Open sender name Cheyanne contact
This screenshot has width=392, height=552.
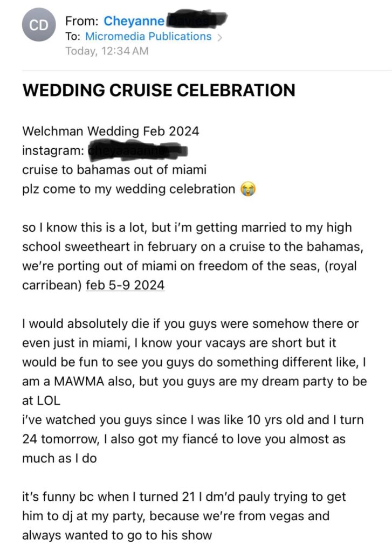point(134,21)
